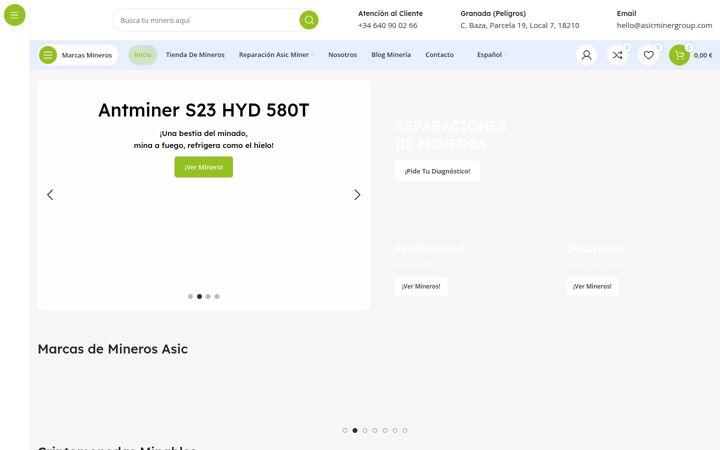Open Tienda De Mineros menu
Screen dimensions: 720x450
(x=195, y=55)
